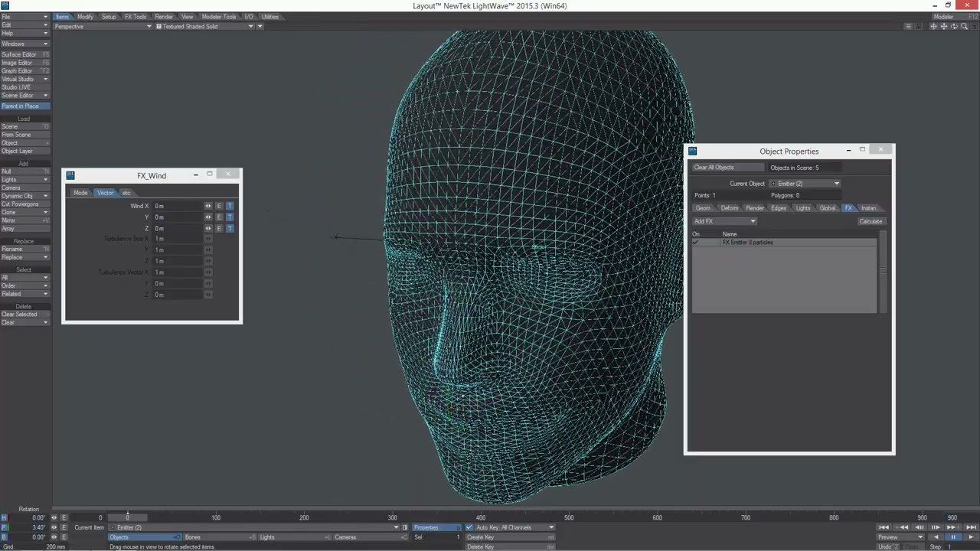Click the Wind Z texture T button
This screenshot has width=980, height=551.
pos(230,228)
